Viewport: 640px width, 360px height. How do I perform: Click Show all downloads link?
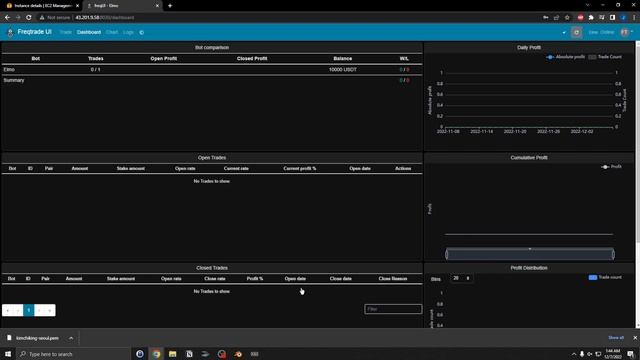click(x=616, y=338)
